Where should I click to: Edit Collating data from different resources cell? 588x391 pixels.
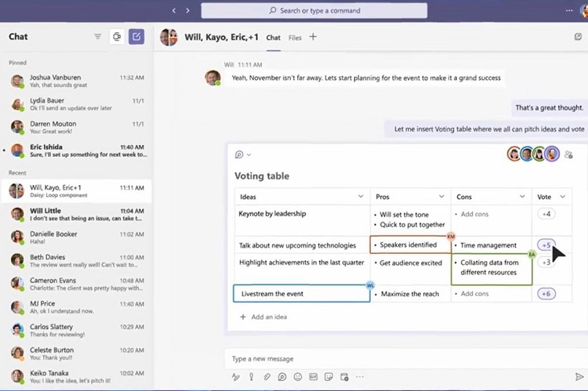pos(492,270)
